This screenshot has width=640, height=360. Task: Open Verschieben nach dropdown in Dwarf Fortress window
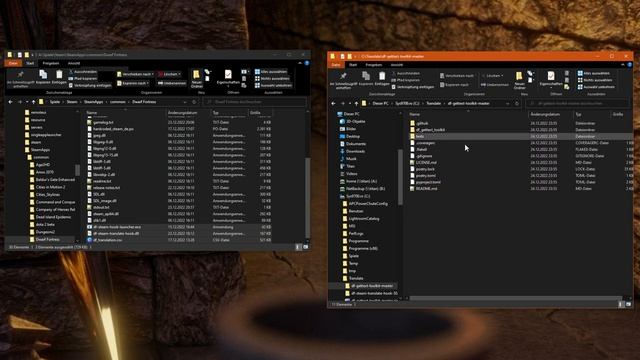[136, 74]
